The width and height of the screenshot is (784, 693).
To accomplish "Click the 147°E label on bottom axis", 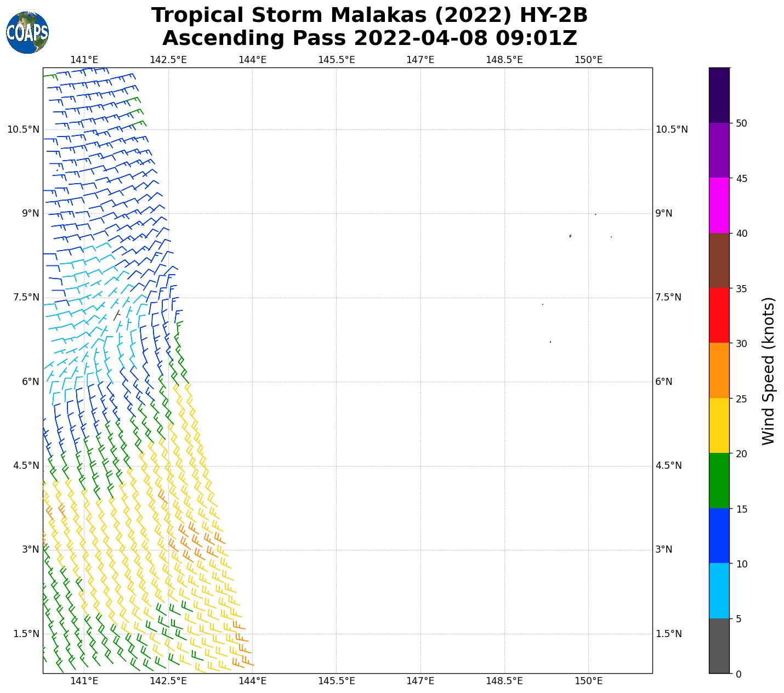I will pos(421,681).
